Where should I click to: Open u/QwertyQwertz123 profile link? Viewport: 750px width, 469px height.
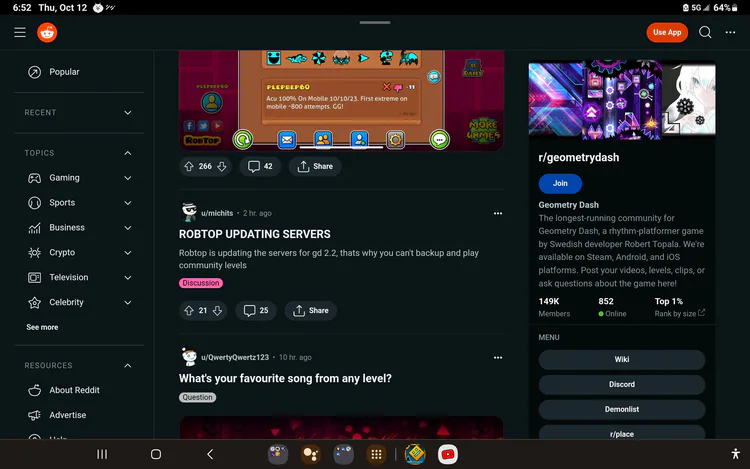(235, 358)
